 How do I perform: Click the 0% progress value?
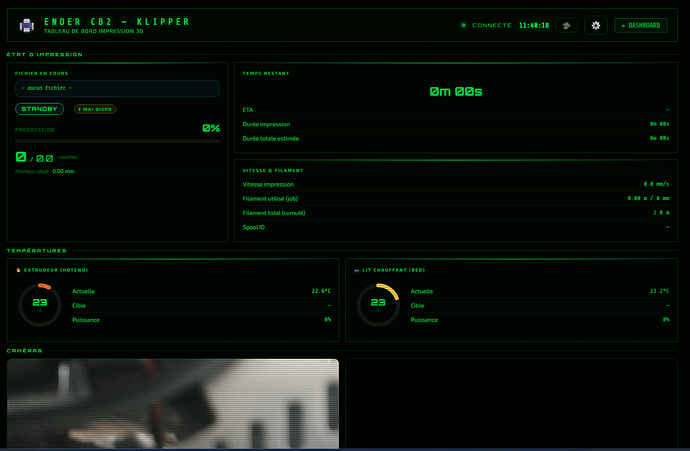click(x=211, y=128)
